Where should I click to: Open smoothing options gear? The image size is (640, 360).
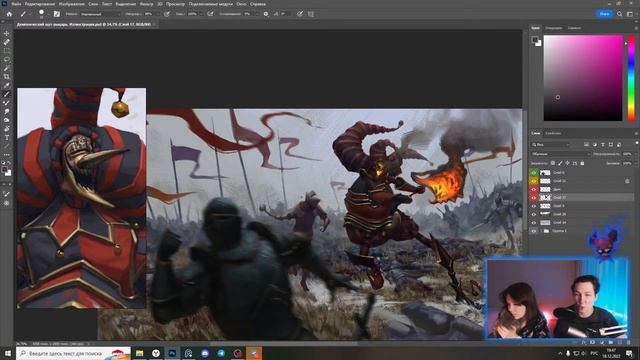pyautogui.click(x=266, y=14)
